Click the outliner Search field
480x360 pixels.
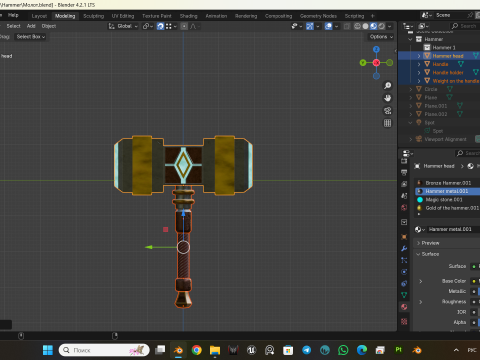click(465, 26)
